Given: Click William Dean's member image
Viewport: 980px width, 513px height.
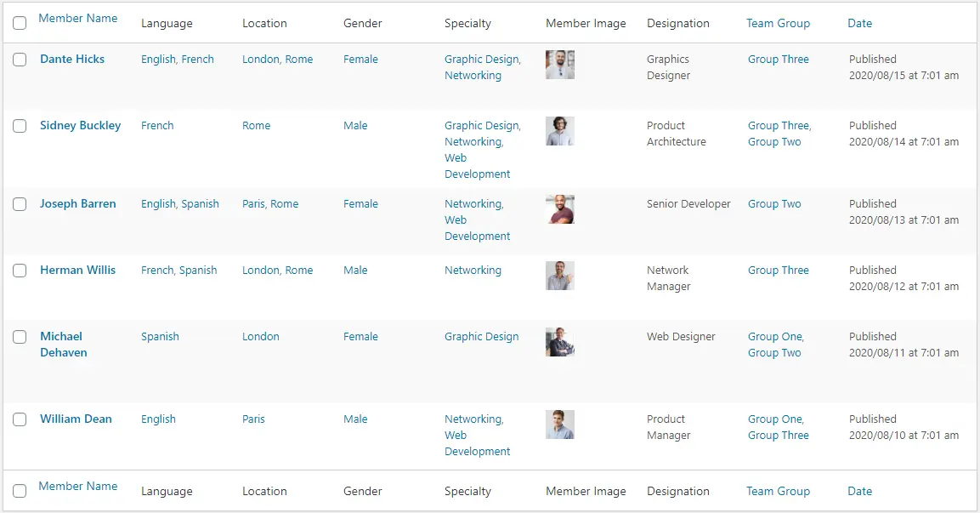Looking at the screenshot, I should [559, 425].
